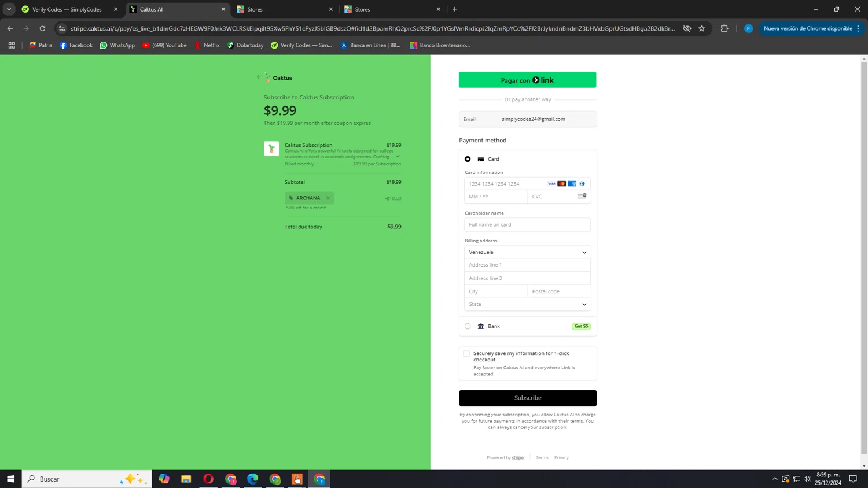Open the notifications center icon
868x488 pixels.
click(853, 479)
